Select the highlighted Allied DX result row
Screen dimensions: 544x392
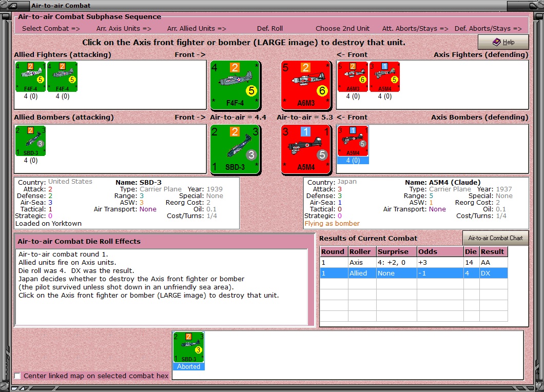pyautogui.click(x=414, y=273)
